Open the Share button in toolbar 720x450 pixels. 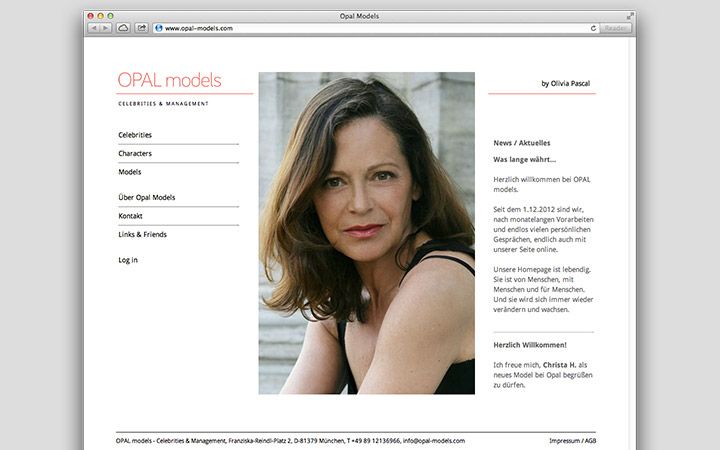coord(141,28)
